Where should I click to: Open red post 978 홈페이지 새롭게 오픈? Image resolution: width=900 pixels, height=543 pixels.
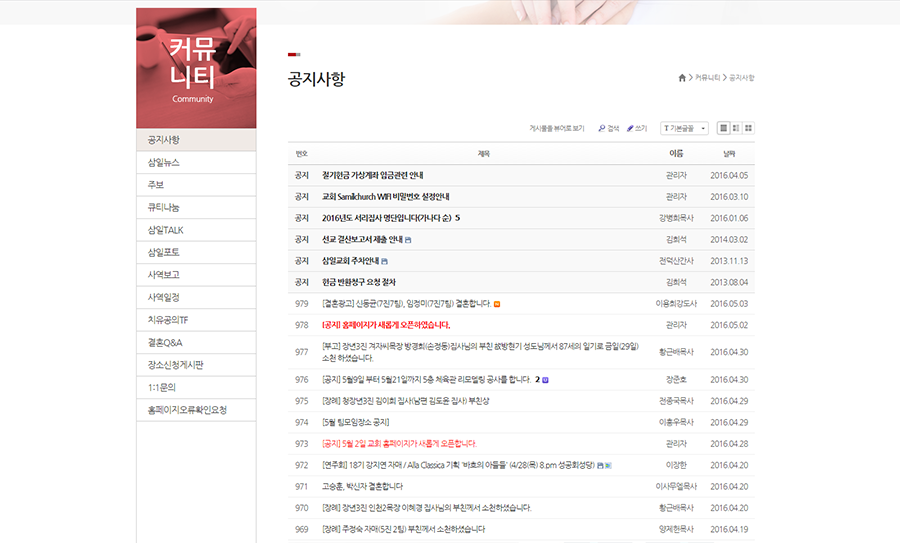(x=386, y=325)
